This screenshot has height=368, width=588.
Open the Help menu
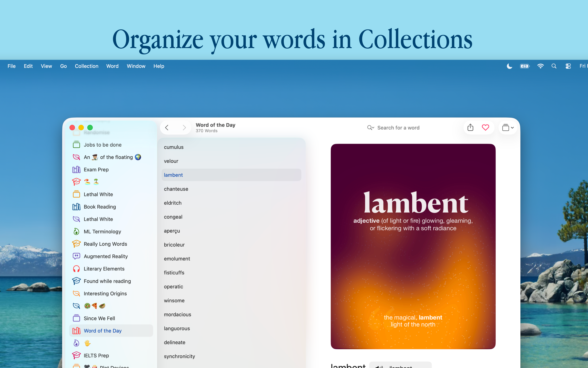click(x=159, y=66)
